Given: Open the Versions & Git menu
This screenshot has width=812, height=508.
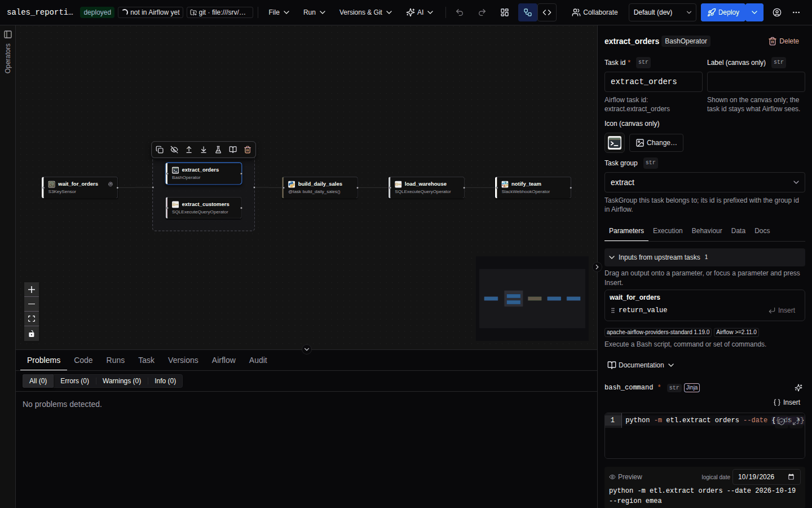Looking at the screenshot, I should point(365,12).
